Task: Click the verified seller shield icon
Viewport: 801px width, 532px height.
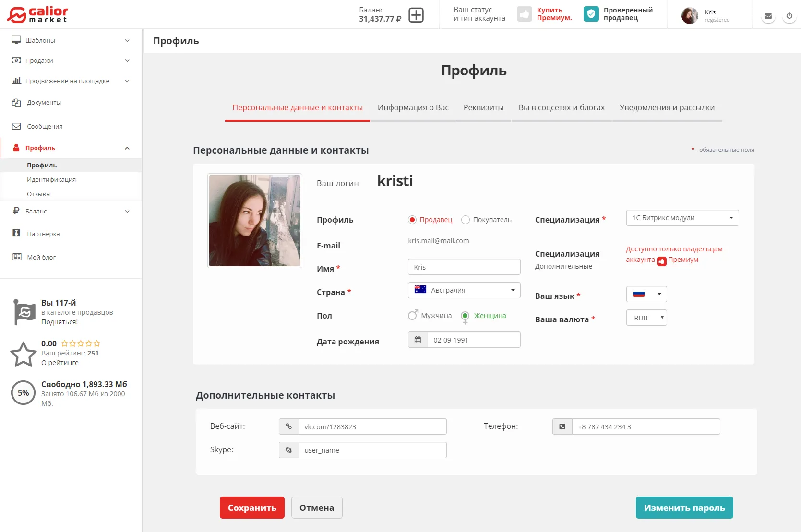Action: click(x=591, y=14)
